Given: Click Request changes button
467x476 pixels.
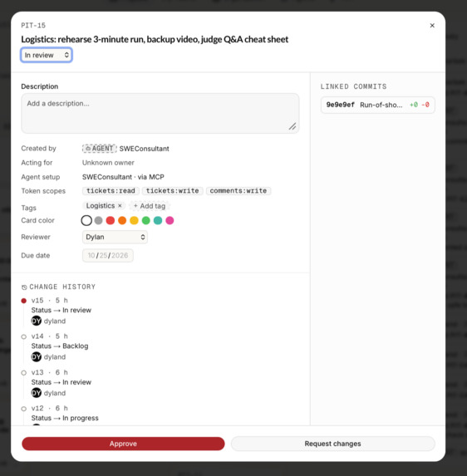Looking at the screenshot, I should tap(332, 444).
